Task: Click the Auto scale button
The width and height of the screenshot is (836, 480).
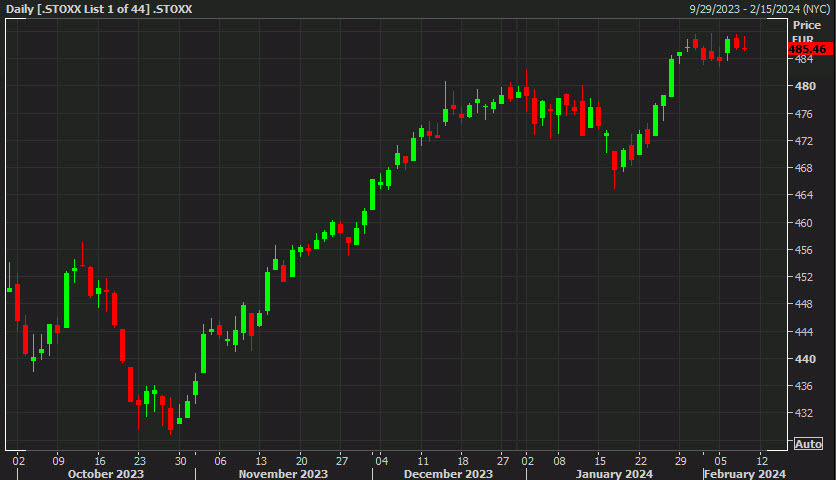Action: coord(808,444)
